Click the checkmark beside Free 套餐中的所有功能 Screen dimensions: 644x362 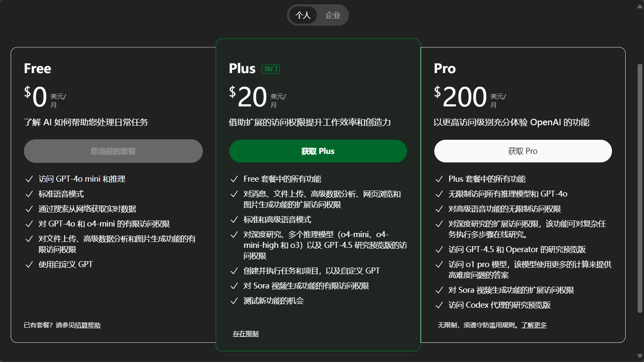pos(234,179)
